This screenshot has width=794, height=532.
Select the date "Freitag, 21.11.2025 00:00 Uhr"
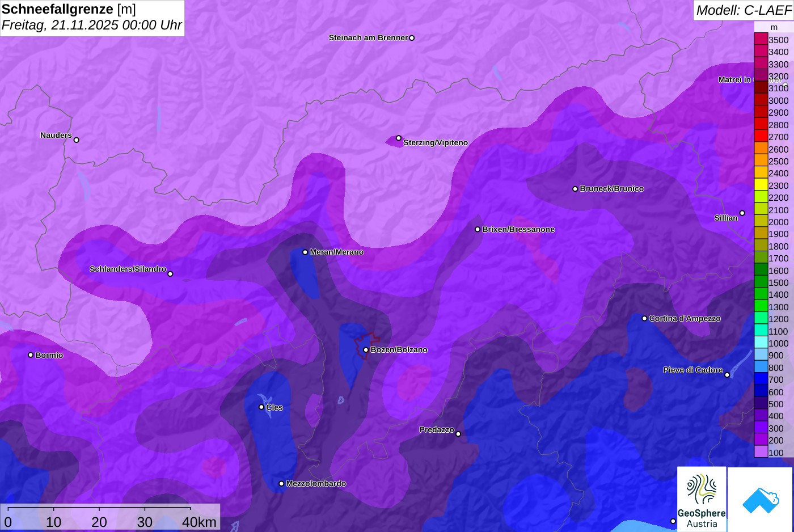pos(92,26)
